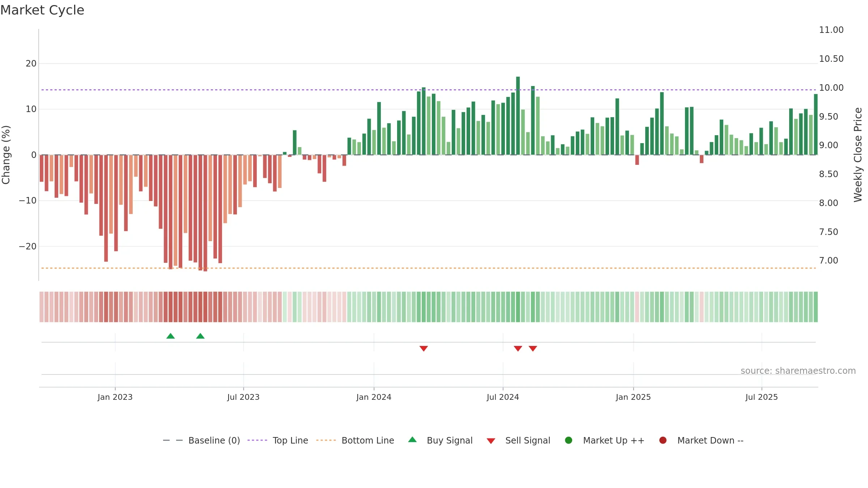Select the second sell signal marker after Jul 2024
The height and width of the screenshot is (488, 868).
pos(533,348)
